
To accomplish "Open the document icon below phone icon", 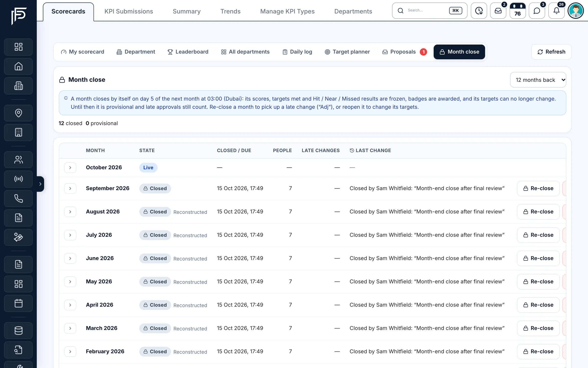I will (x=18, y=218).
